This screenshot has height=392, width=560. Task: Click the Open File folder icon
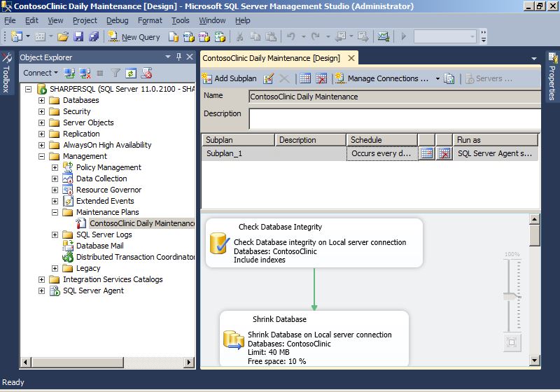pos(62,37)
